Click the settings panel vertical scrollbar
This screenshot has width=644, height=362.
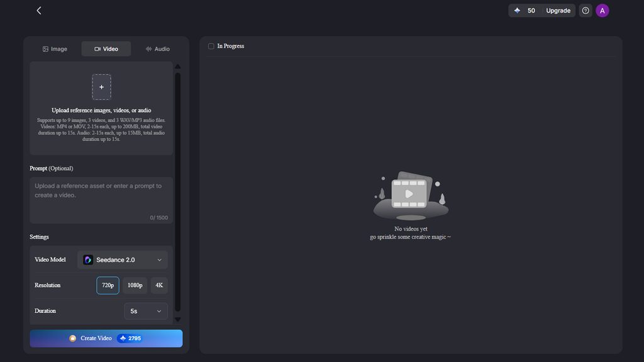[x=178, y=192]
